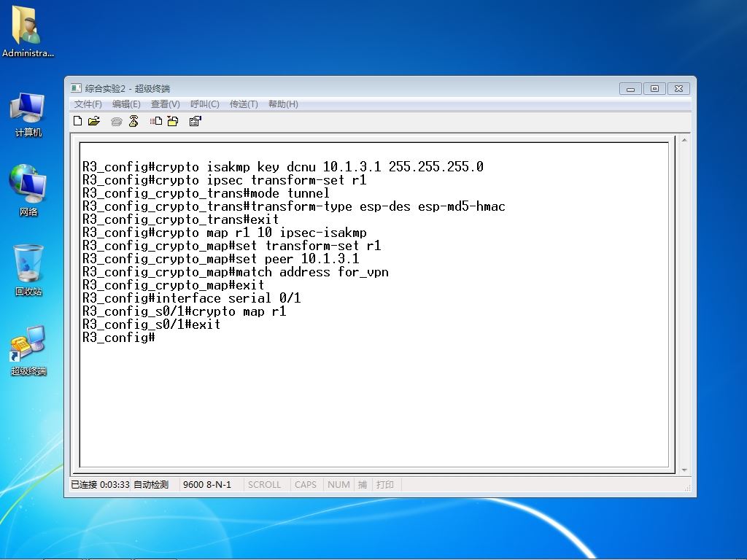The height and width of the screenshot is (560, 747).
Task: Click the Disconnect toolbar icon
Action: [133, 121]
